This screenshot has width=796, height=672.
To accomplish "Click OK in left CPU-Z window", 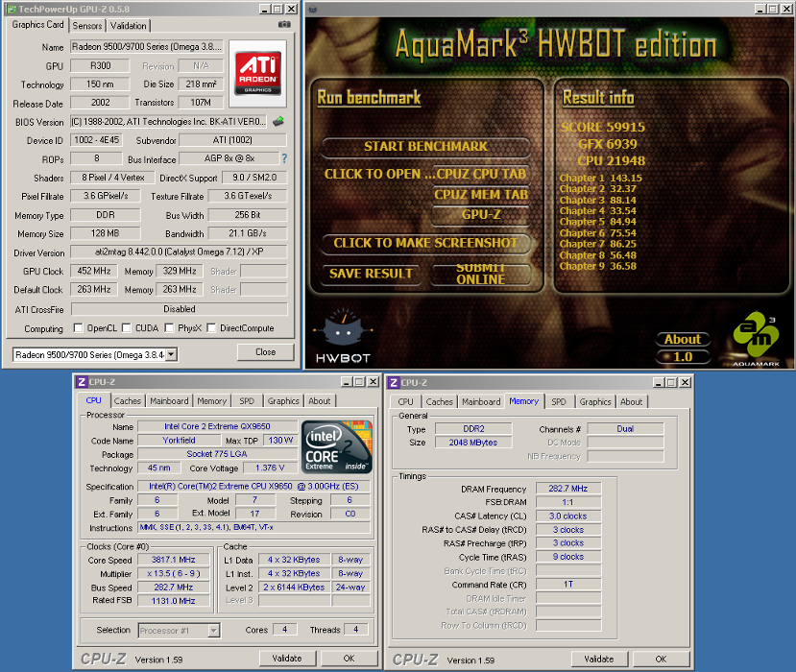I will coord(350,659).
